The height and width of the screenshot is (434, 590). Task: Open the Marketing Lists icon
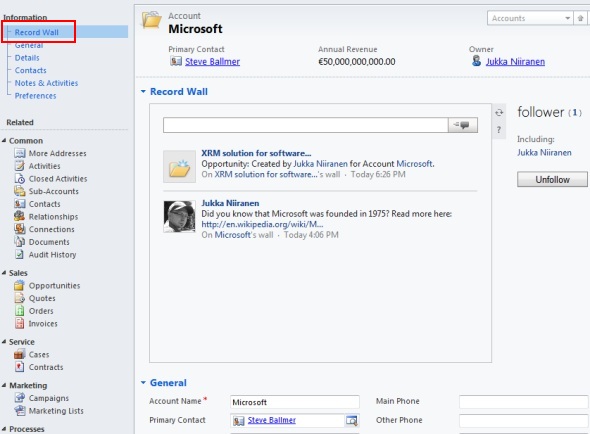point(20,411)
